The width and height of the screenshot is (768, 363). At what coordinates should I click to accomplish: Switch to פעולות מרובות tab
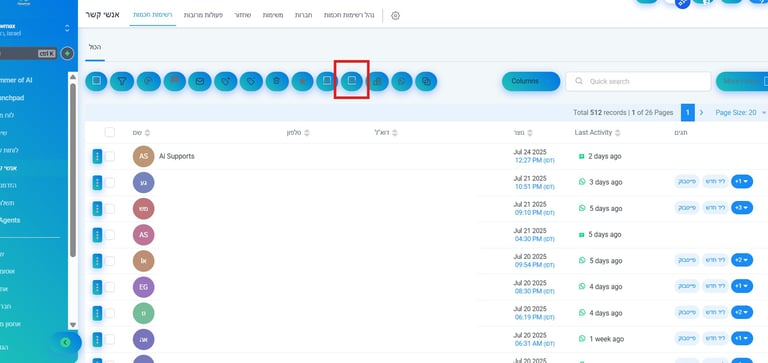(203, 15)
